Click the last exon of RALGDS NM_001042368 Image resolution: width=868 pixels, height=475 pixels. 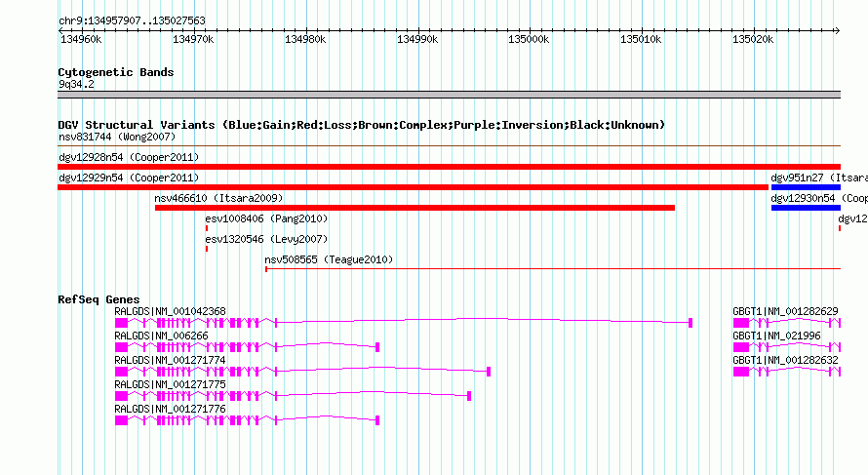(690, 323)
